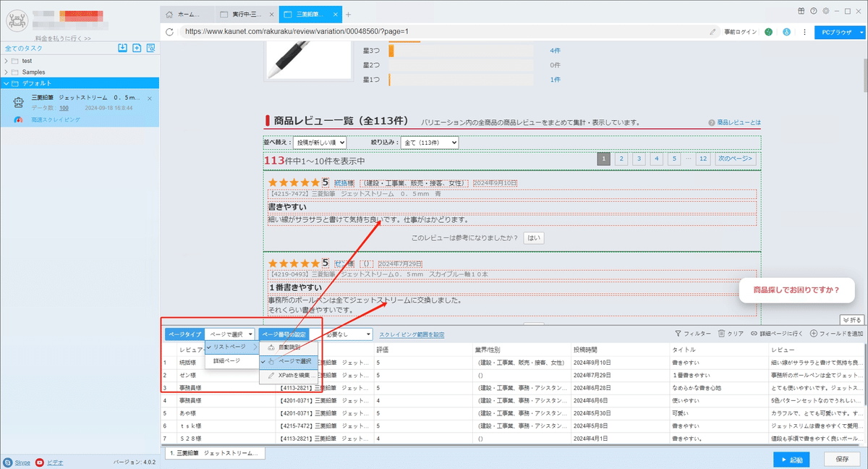Open the ページで選択 page type dropdown
Viewport: 868px width, 469px height.
pyautogui.click(x=230, y=334)
